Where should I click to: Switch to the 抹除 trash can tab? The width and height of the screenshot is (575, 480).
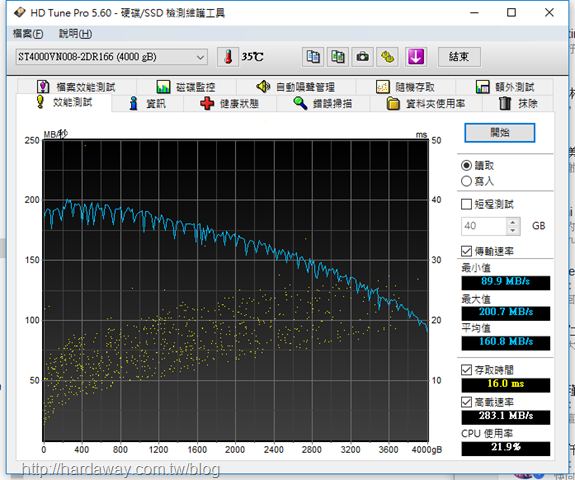[518, 104]
